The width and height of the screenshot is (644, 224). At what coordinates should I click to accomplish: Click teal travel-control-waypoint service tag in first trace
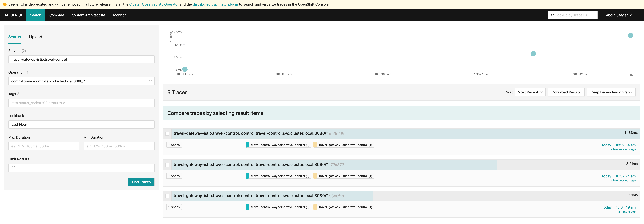[278, 145]
